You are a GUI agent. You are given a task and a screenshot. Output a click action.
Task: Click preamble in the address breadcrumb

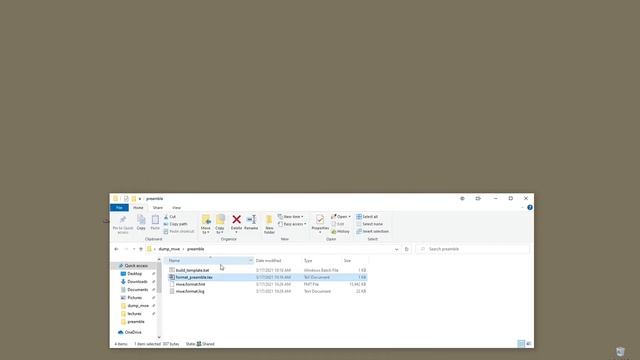[196, 249]
